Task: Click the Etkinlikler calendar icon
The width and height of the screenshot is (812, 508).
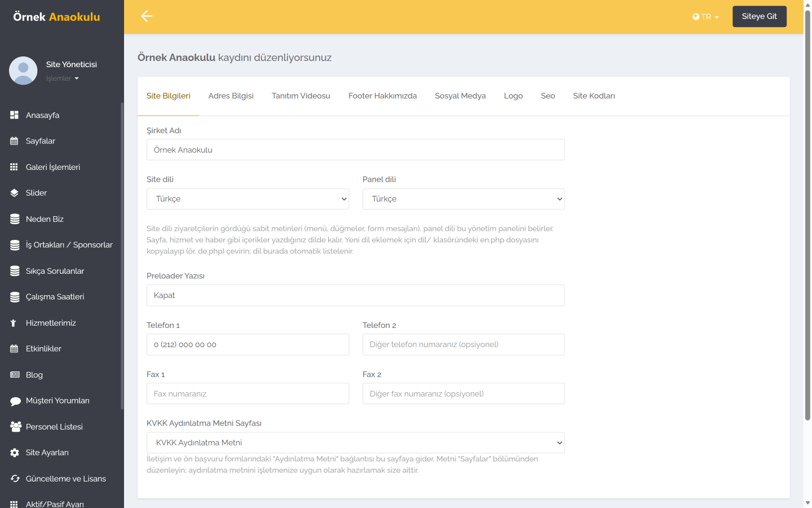Action: point(15,349)
